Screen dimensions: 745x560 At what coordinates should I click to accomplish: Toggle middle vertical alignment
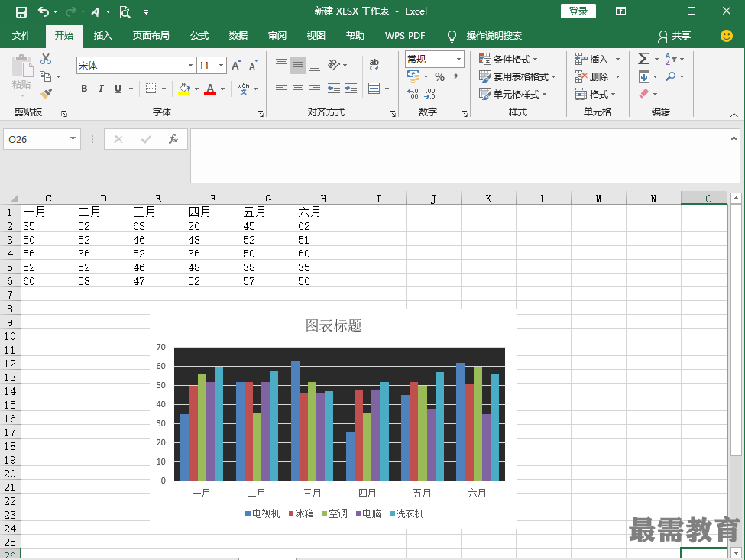[x=298, y=65]
